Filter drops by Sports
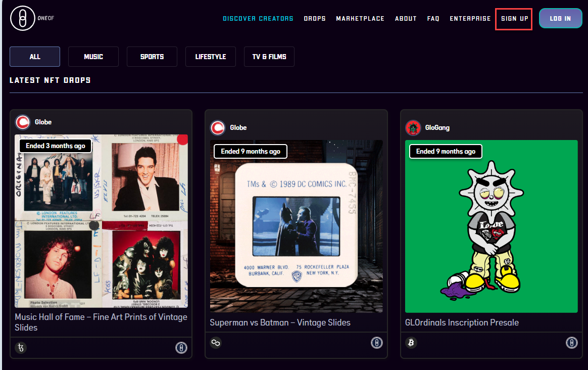This screenshot has height=370, width=588. 152,57
